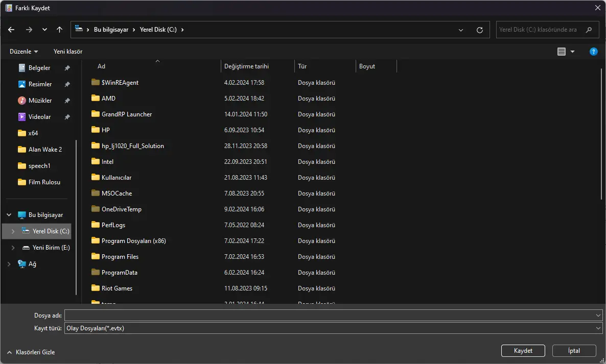Select the $WinREAgent folder icon
Screen dimensions: 606x364
[96, 82]
